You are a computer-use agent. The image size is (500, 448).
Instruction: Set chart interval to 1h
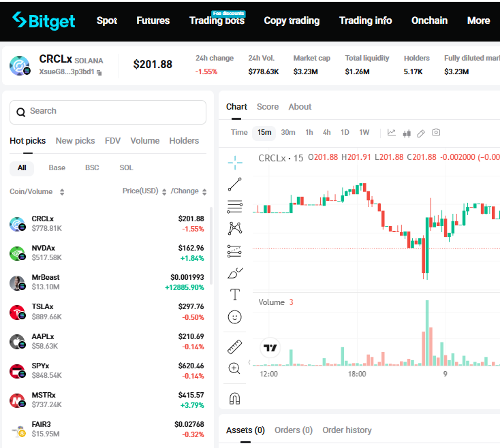[309, 133]
